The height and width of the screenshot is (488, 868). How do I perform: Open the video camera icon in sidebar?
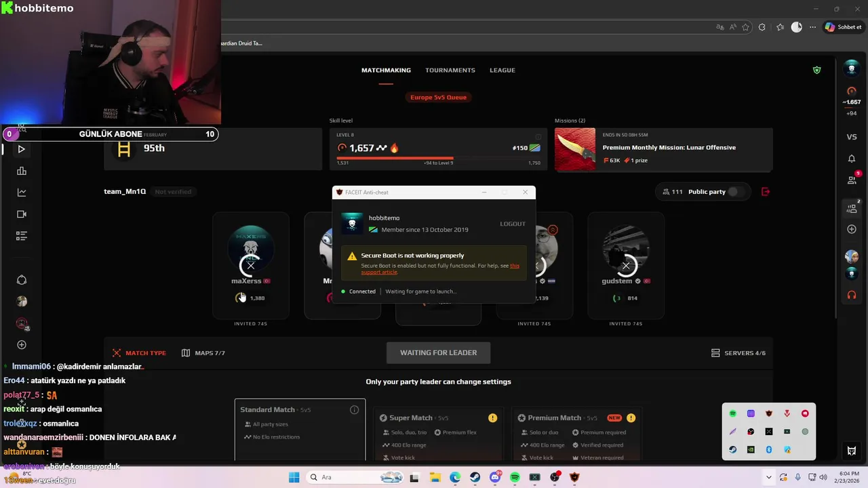click(22, 214)
